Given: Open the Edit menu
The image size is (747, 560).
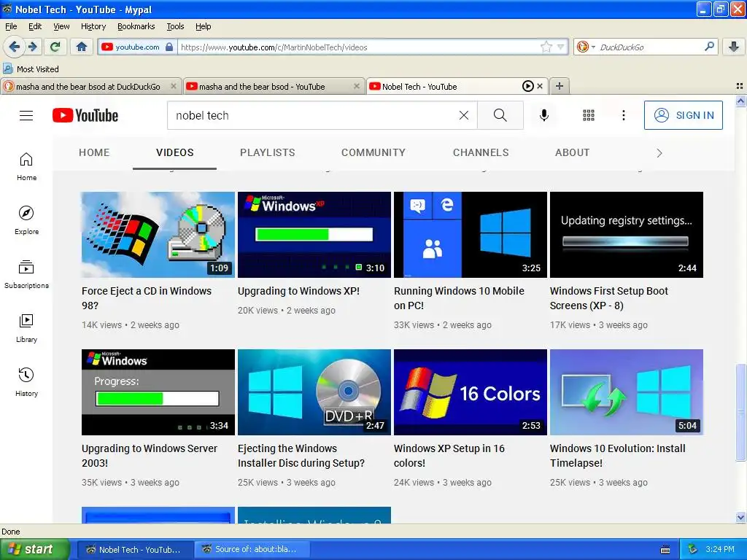Looking at the screenshot, I should 35,26.
